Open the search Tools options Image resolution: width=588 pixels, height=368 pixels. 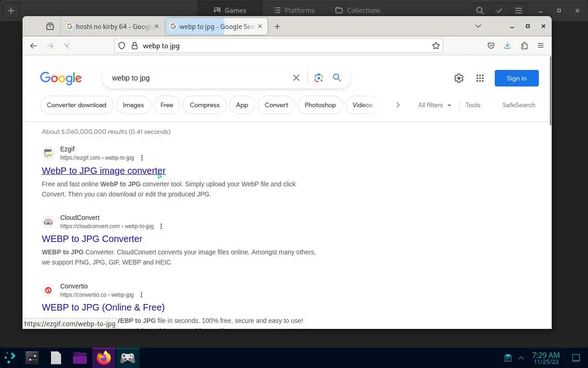click(473, 105)
